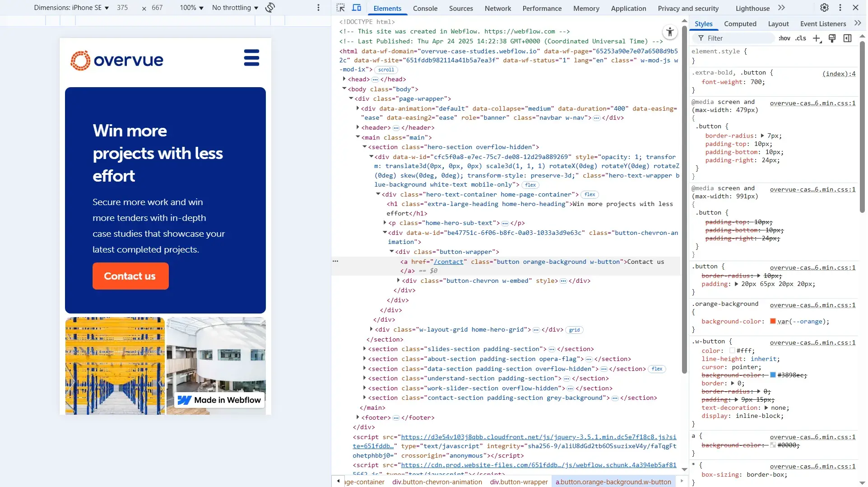868x487 pixels.
Task: Click the Contact us button on page
Action: pyautogui.click(x=130, y=276)
